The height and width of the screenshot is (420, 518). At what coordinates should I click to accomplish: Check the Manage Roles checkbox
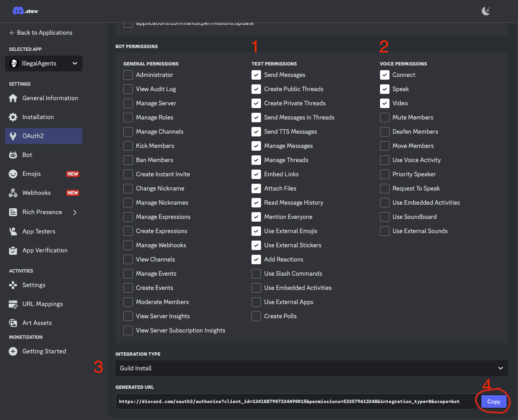point(128,118)
